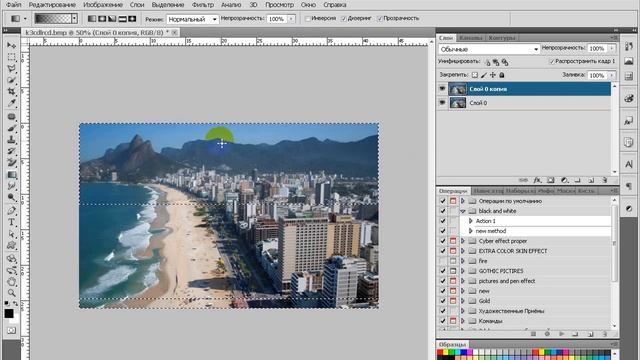Select the Dodge tool
The width and height of the screenshot is (640, 360).
coord(11,198)
